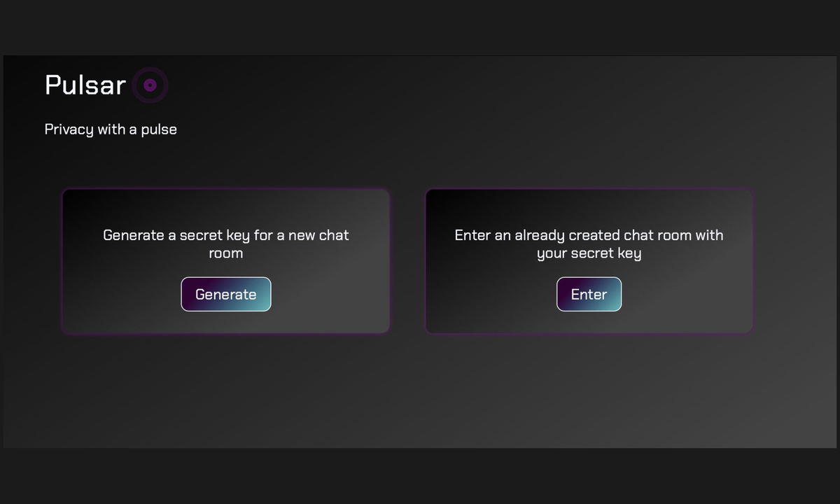
Task: Click the word "chat" in the left card text
Action: point(334,235)
